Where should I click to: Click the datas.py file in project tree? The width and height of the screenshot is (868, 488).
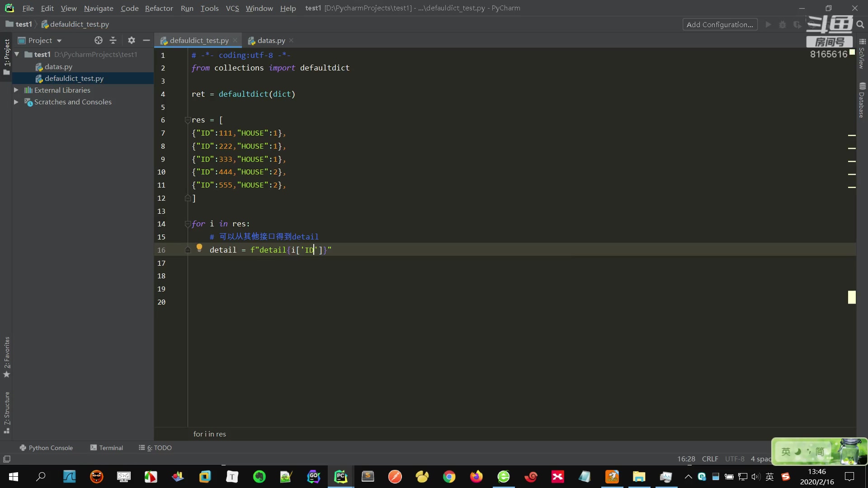(x=58, y=67)
